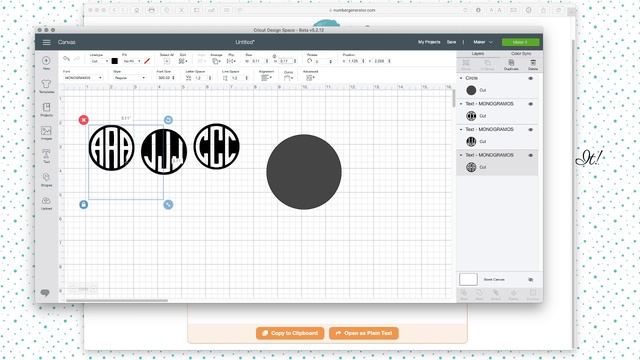
Task: Toggle visibility of second Text - MONOGRAMOS layer
Action: pyautogui.click(x=531, y=129)
